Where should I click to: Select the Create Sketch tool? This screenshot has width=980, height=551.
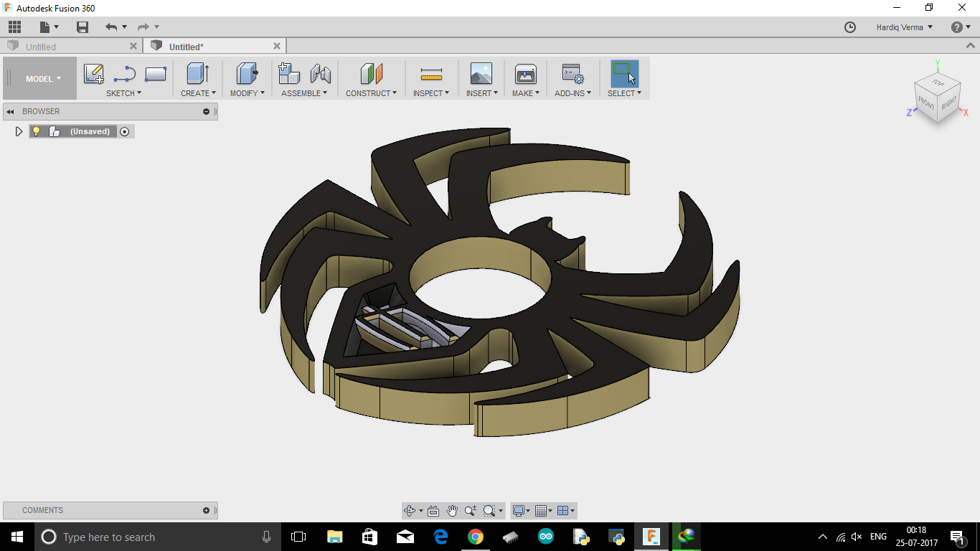(x=94, y=74)
